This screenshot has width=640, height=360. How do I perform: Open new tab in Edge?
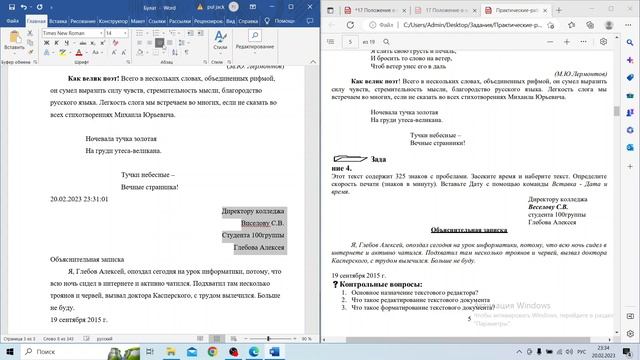[559, 10]
